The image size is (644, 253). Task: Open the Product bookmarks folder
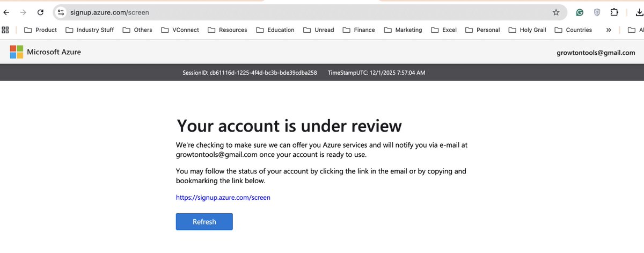pyautogui.click(x=41, y=30)
